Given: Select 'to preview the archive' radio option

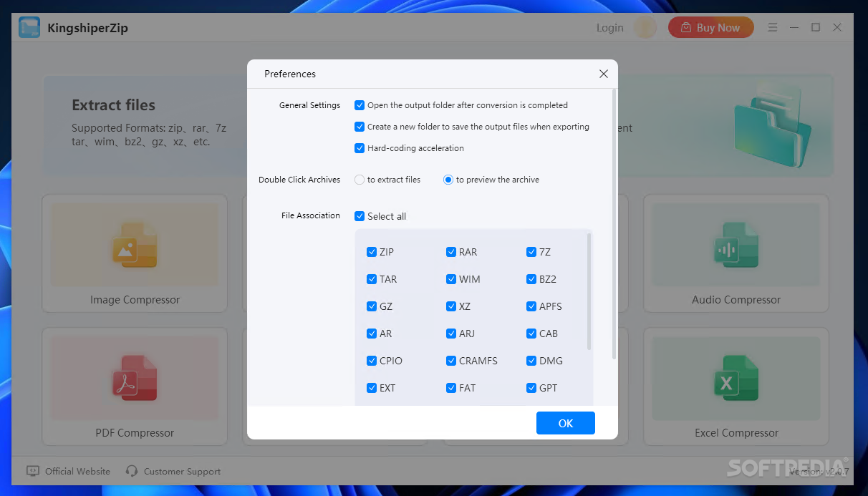Looking at the screenshot, I should (448, 180).
